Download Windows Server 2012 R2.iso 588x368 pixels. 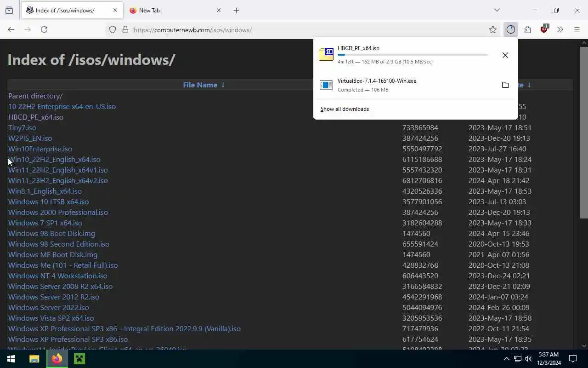(x=54, y=297)
